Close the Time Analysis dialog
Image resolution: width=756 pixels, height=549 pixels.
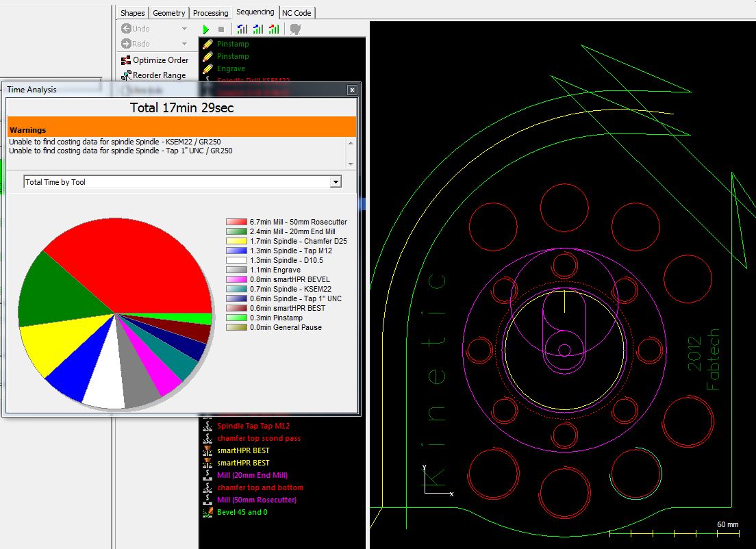tap(353, 90)
